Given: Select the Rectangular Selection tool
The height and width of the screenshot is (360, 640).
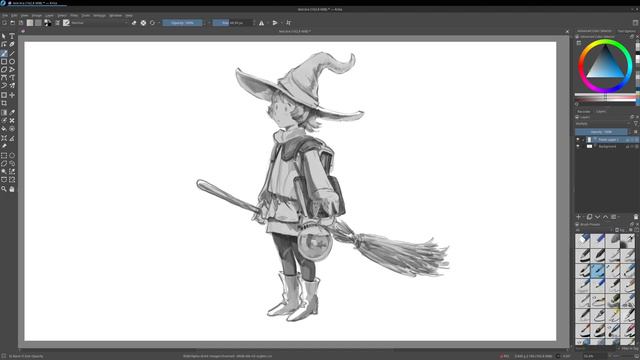Looking at the screenshot, I should (4, 156).
